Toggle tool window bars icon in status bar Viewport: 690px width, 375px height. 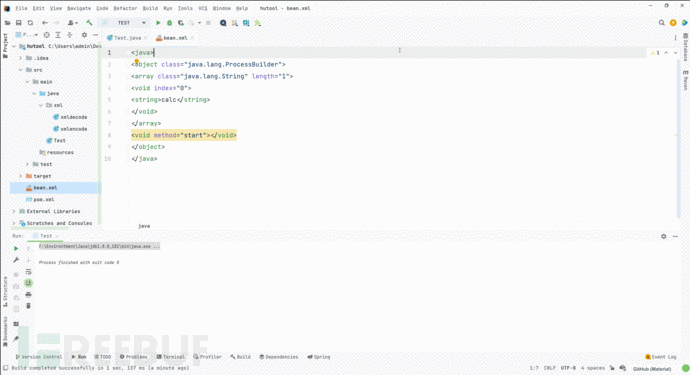coord(5,368)
